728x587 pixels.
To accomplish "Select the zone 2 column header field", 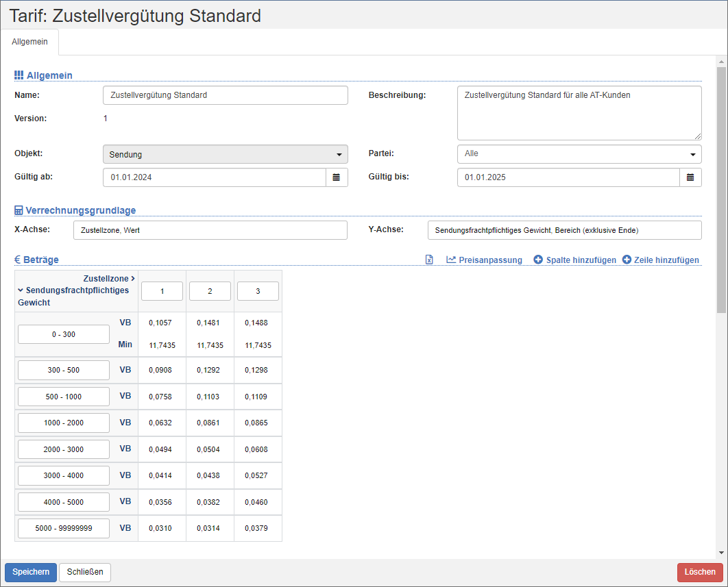I will click(210, 291).
